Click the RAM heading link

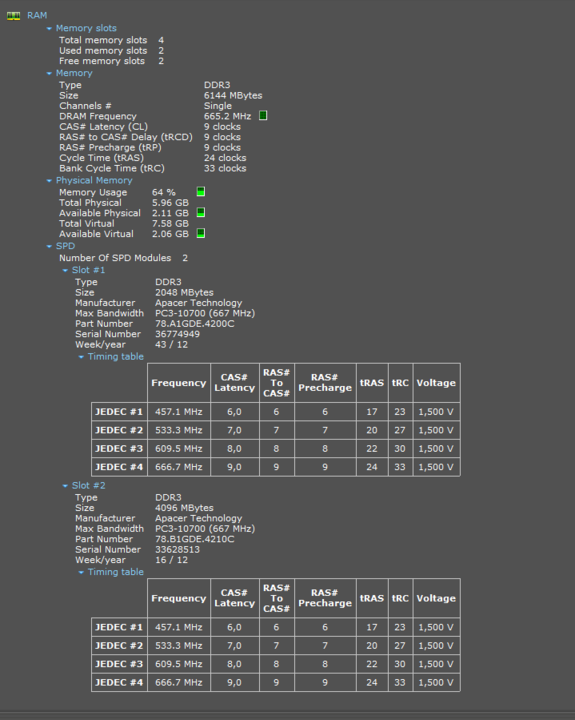click(37, 16)
